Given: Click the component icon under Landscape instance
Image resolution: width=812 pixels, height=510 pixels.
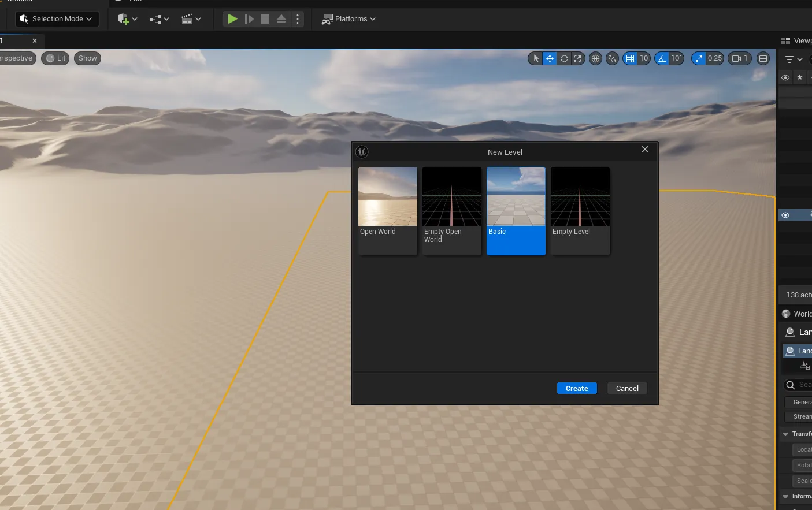Looking at the screenshot, I should pos(805,365).
